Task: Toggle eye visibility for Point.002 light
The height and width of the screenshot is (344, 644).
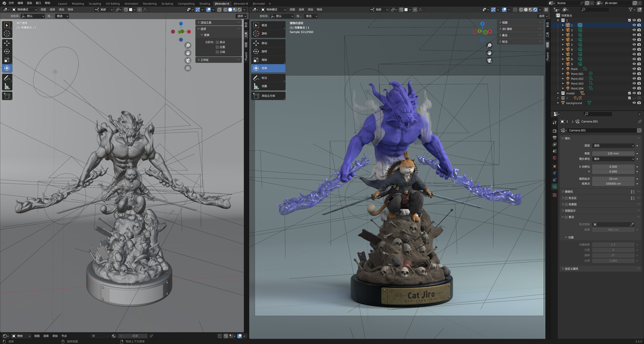Action: coord(634,79)
